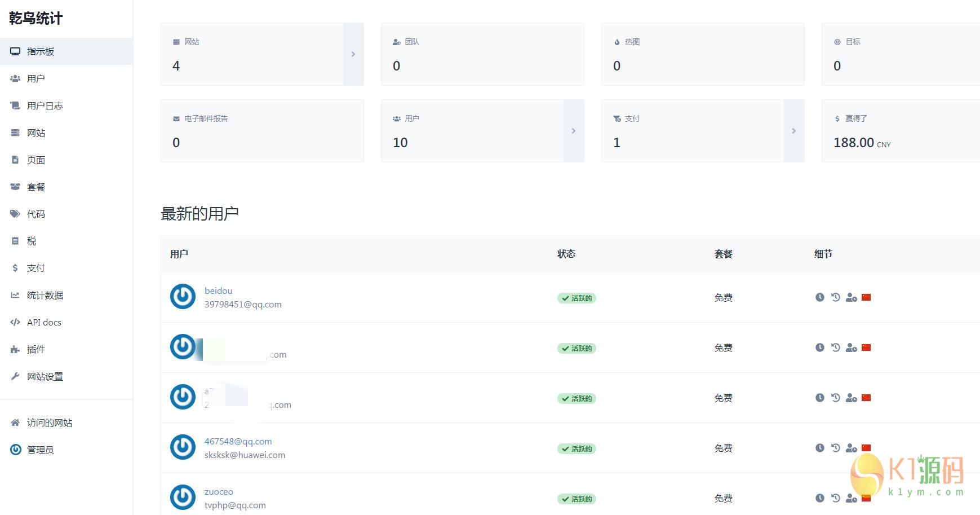
Task: Click the avatar icon for user beidou
Action: 183,297
